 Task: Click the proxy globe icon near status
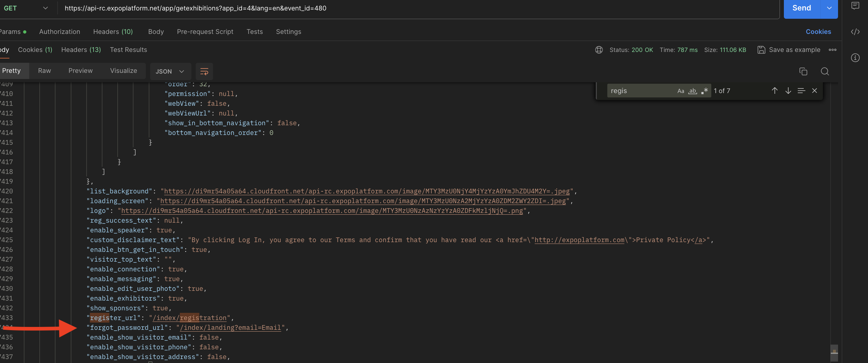[x=599, y=50]
